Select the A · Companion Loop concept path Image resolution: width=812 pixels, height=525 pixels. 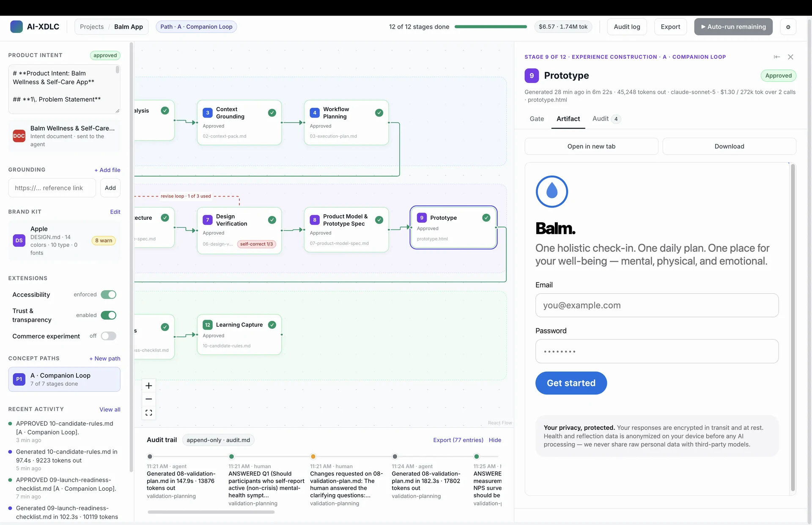(x=64, y=379)
